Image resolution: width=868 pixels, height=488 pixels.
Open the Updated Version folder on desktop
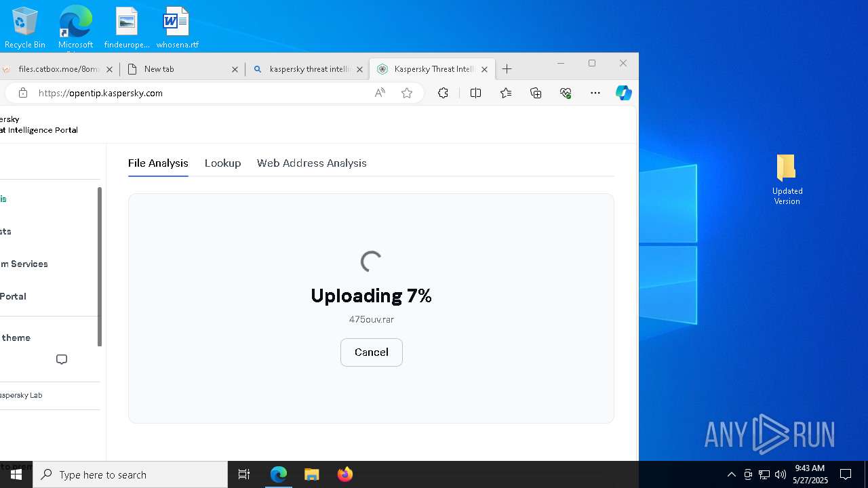pos(787,180)
